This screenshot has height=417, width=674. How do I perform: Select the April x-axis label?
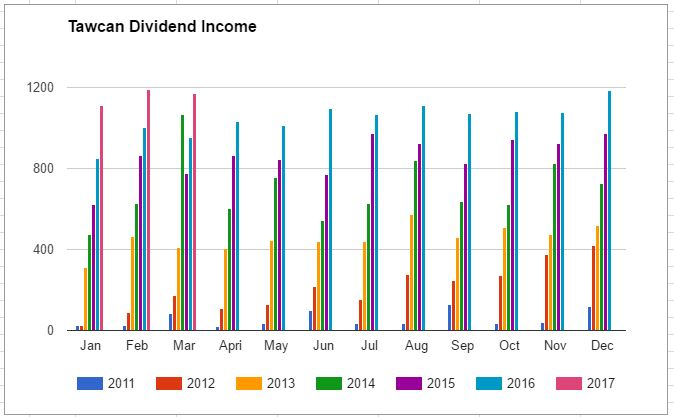tap(230, 345)
